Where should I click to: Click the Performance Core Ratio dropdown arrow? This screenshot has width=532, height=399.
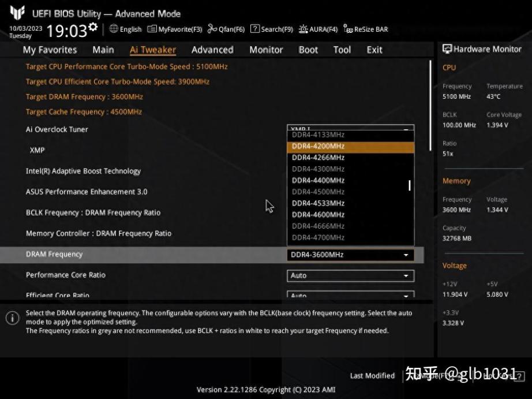point(406,276)
